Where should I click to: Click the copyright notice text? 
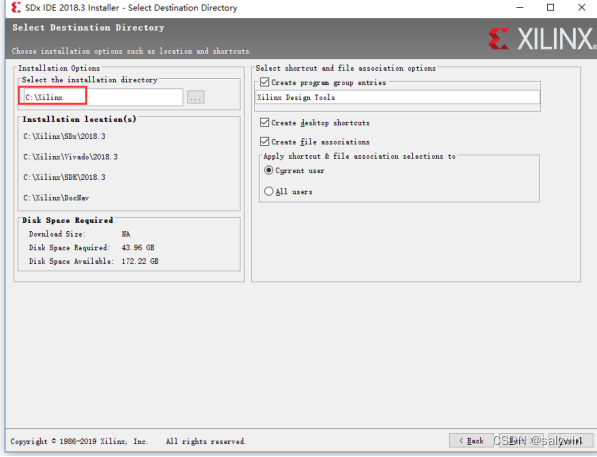click(128, 441)
